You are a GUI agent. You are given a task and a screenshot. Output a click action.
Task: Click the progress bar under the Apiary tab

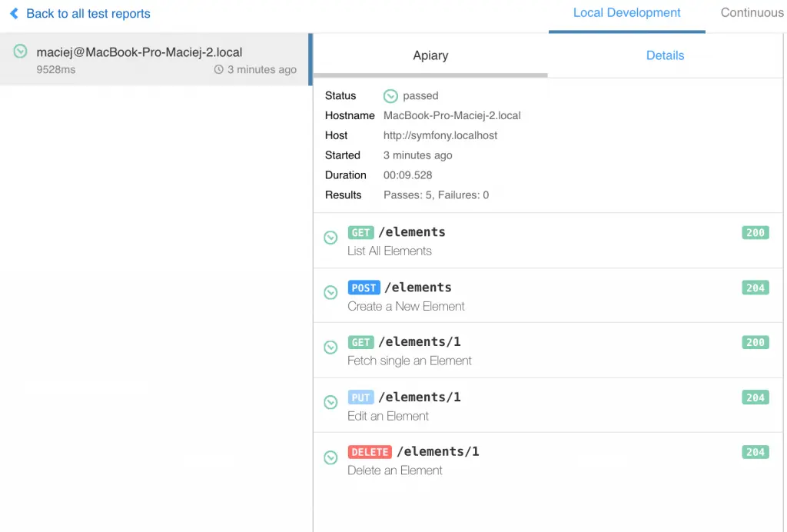coord(430,75)
